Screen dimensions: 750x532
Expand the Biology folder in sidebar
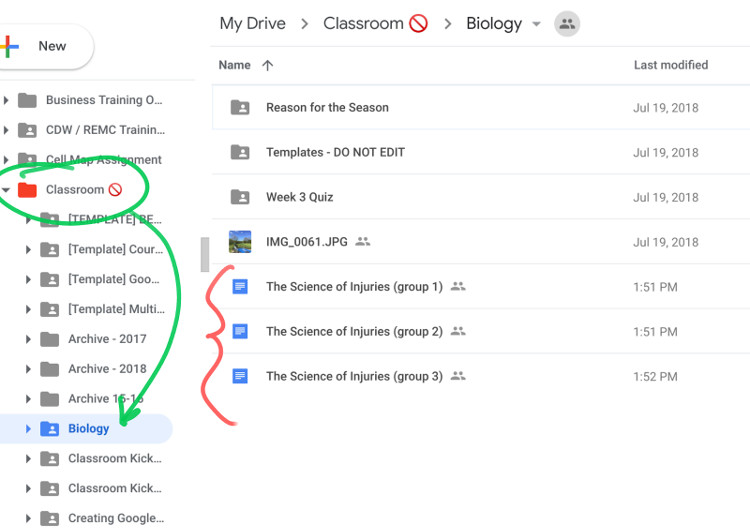click(28, 429)
